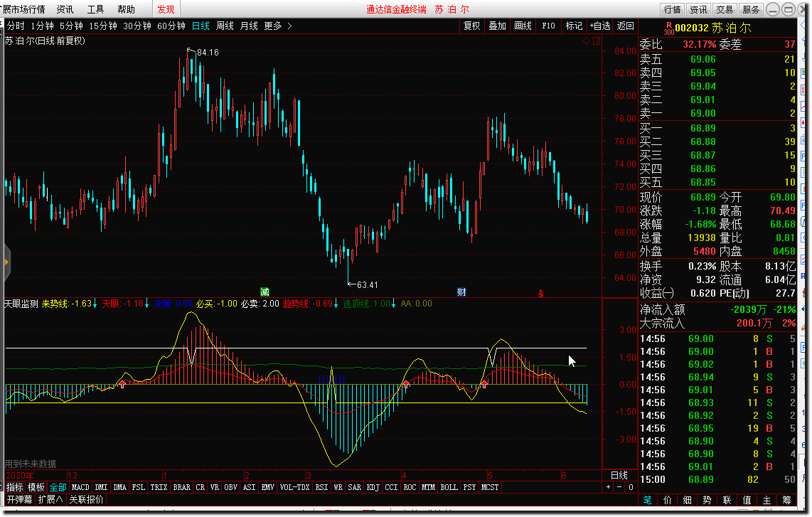Switch to the 分时 view
This screenshot has height=517, width=812.
16,26
